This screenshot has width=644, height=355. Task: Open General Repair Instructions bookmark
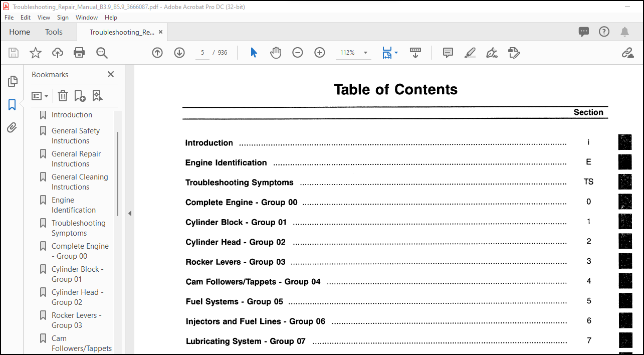(x=76, y=159)
